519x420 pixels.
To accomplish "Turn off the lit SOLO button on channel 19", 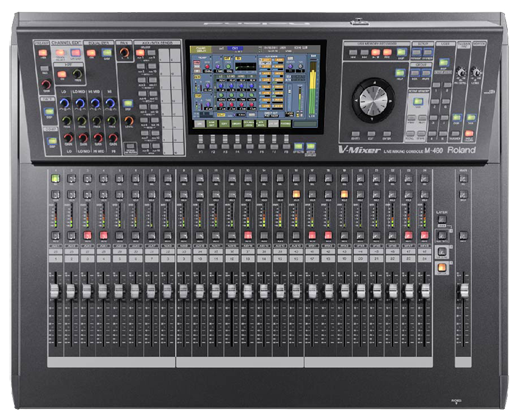I will tap(344, 194).
